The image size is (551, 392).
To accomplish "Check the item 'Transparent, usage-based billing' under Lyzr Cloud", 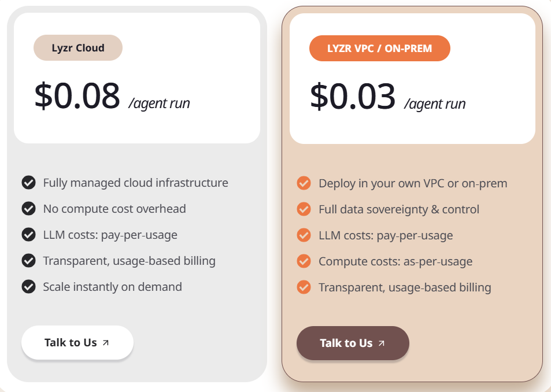I will pos(28,260).
